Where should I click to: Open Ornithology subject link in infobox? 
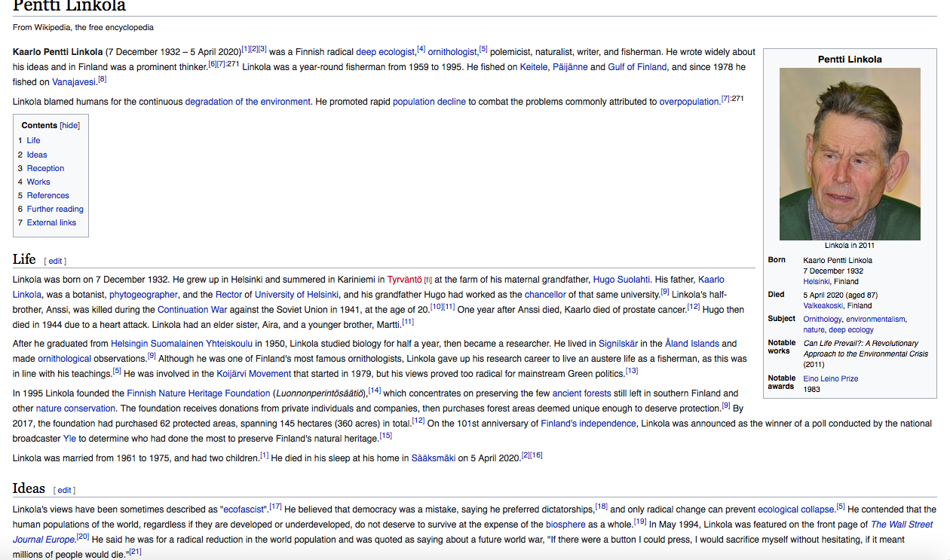point(822,319)
